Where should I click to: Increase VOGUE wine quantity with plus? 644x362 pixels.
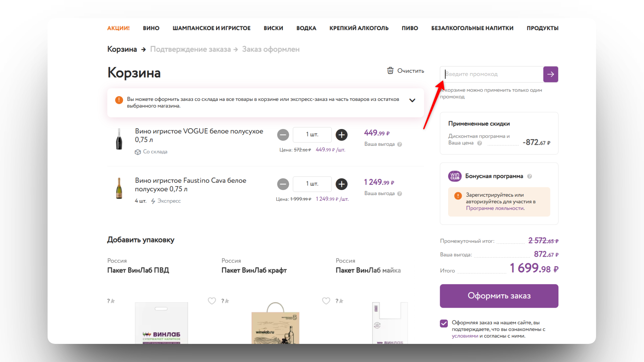[x=341, y=135]
